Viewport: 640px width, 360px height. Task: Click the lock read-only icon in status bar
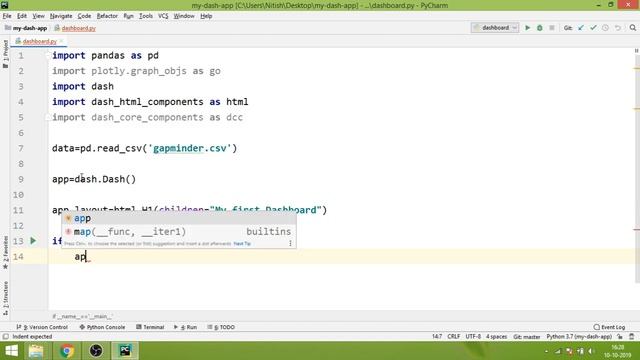(x=620, y=337)
